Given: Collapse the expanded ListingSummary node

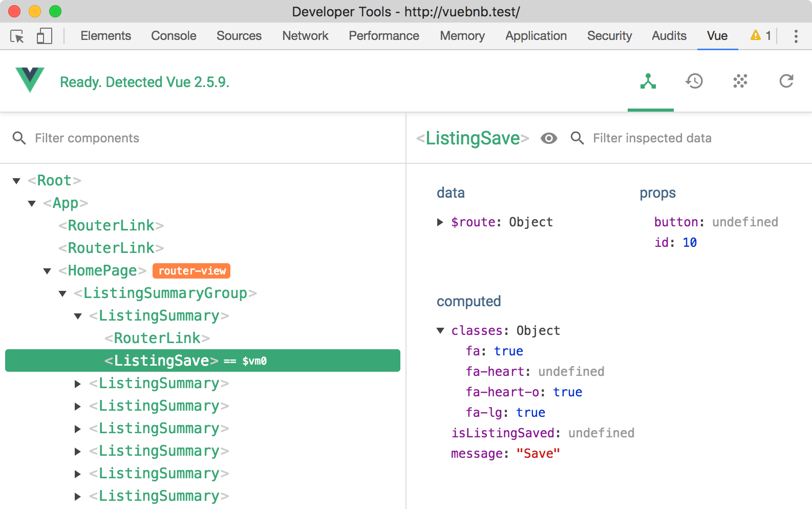Looking at the screenshot, I should (x=78, y=316).
